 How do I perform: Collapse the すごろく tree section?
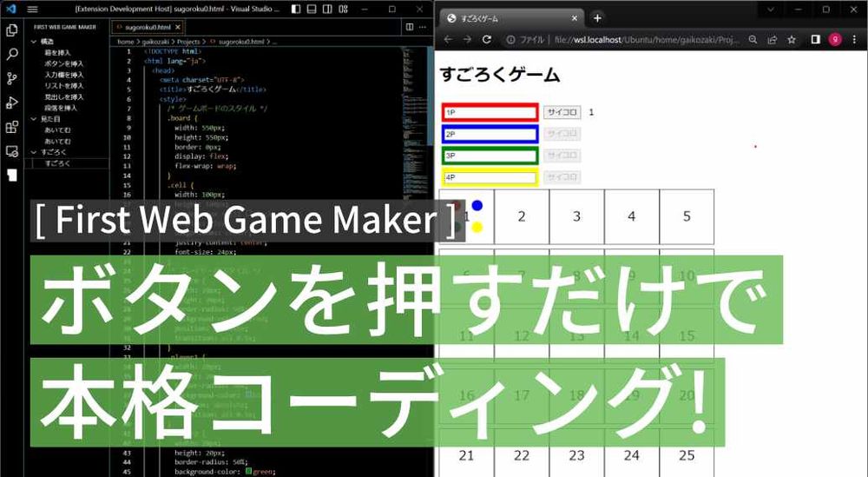point(34,152)
